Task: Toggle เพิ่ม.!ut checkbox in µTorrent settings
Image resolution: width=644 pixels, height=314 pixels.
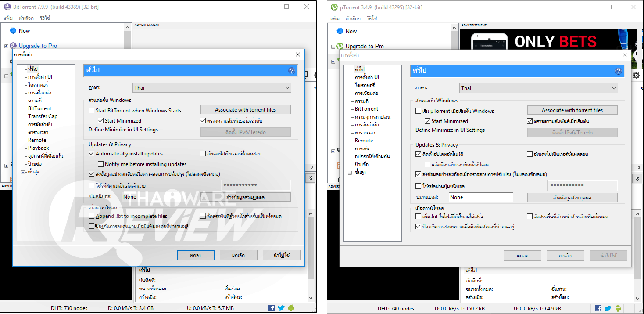Action: (419, 217)
